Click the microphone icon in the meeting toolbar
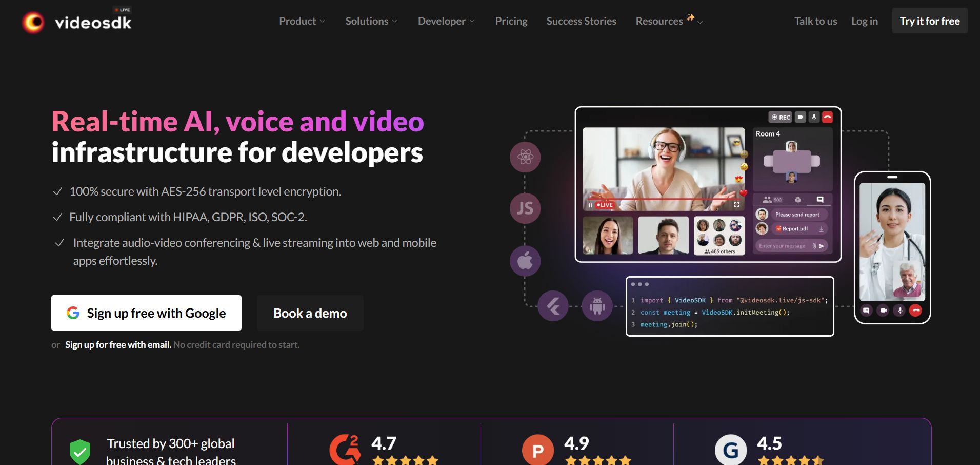 click(814, 117)
